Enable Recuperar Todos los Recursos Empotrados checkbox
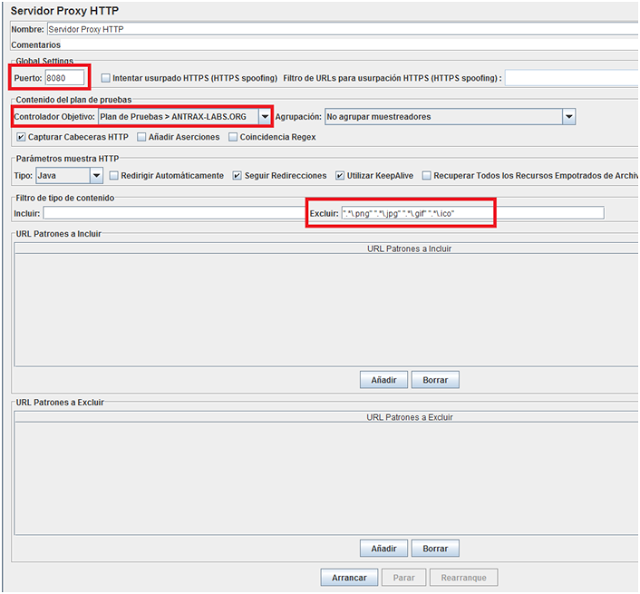 point(427,176)
